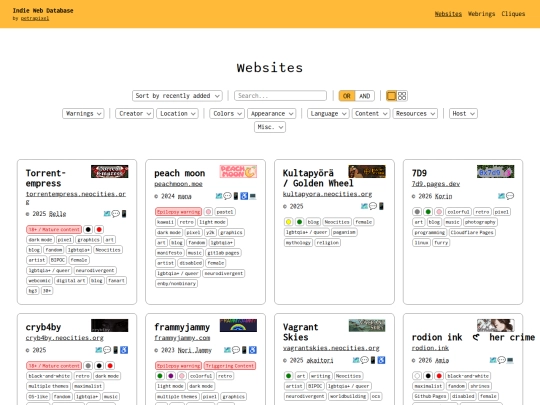The width and height of the screenshot is (540, 405).
Task: Expand the Language filter dropdown
Action: 328,114
